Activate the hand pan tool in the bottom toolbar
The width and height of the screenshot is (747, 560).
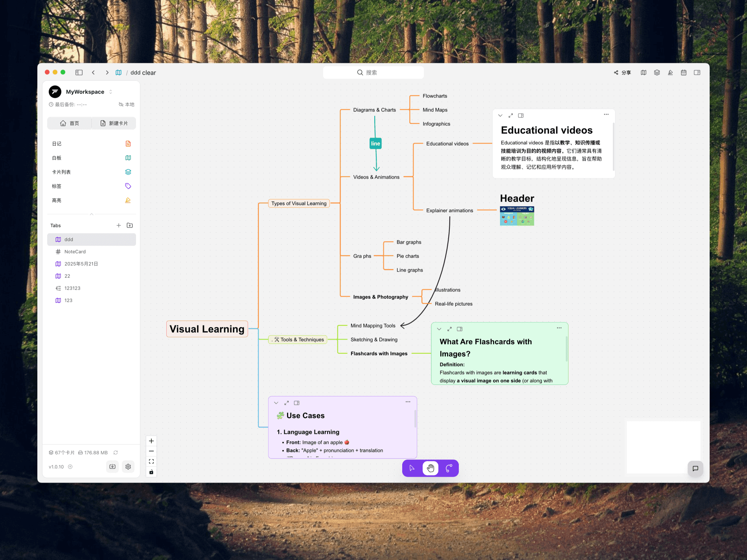pos(430,468)
